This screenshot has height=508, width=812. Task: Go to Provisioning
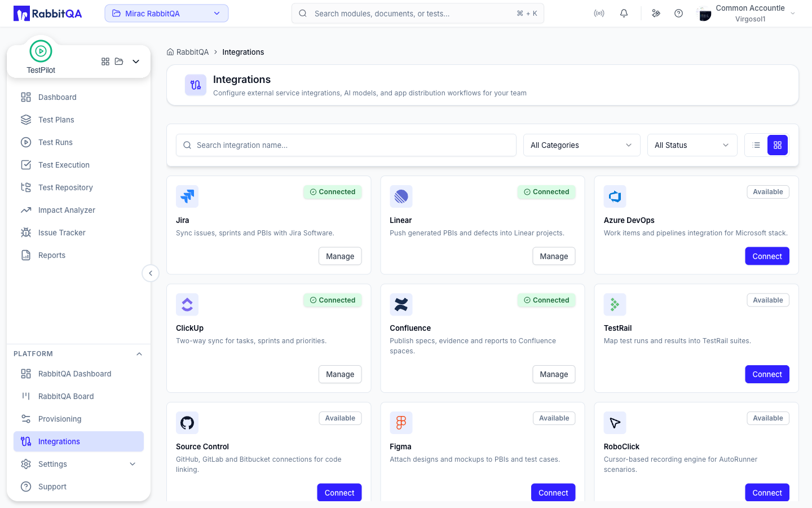(78, 419)
